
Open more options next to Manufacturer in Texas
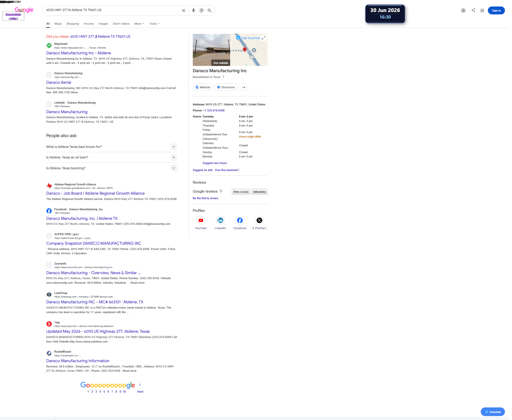tap(224, 77)
